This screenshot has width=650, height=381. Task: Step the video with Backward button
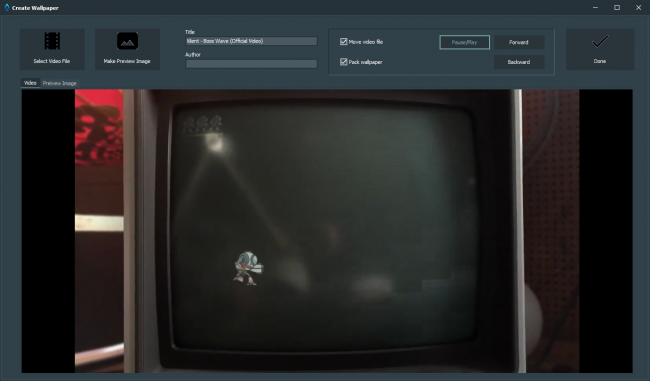point(519,62)
